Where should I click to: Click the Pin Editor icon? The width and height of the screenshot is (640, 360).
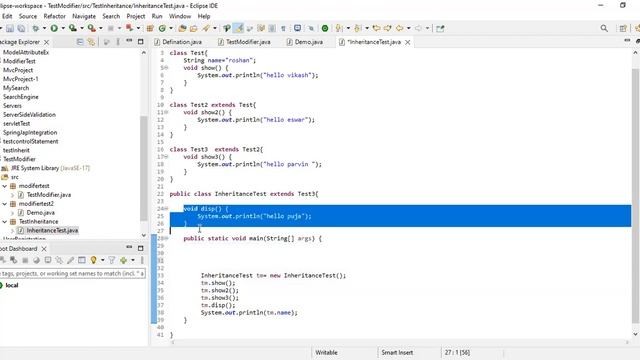(440, 28)
